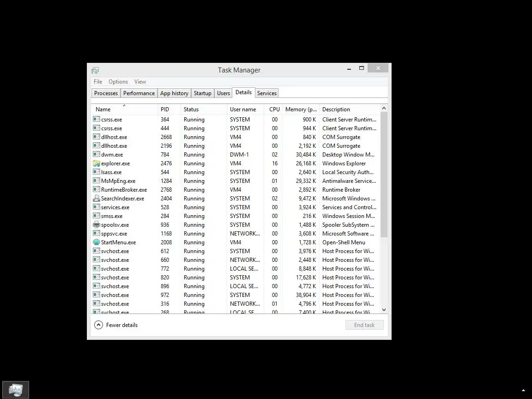Sort by the Memory column header
The width and height of the screenshot is (532, 399).
coord(301,109)
